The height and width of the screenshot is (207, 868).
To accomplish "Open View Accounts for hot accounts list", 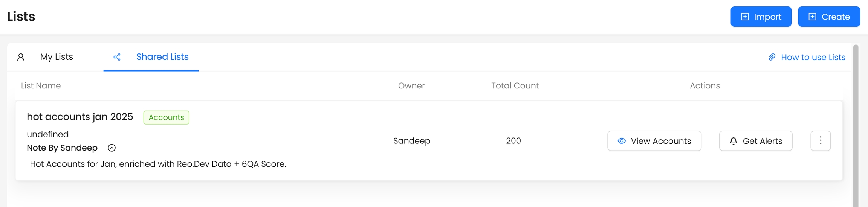I will (654, 141).
